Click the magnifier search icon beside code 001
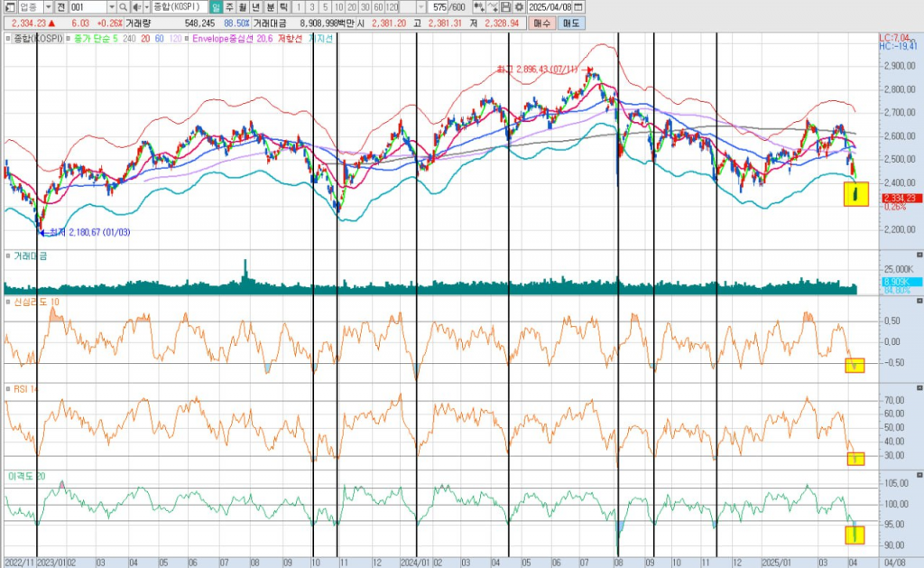 (123, 6)
